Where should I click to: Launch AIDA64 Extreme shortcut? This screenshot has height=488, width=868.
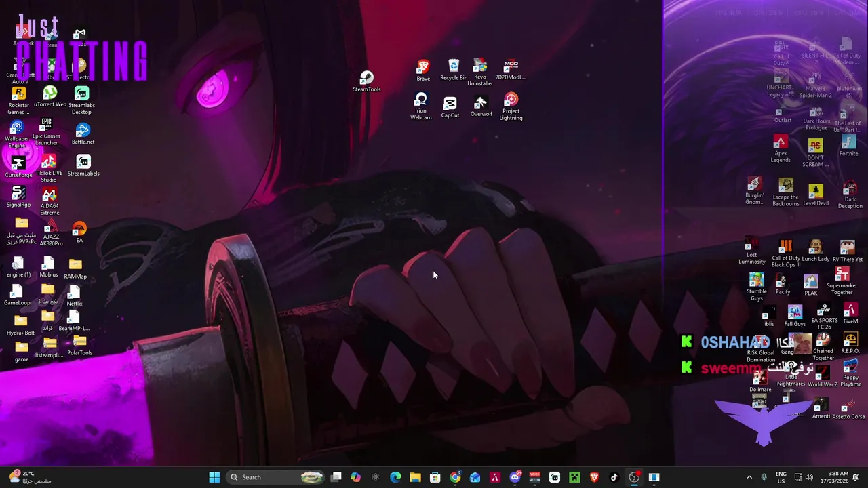tap(50, 203)
